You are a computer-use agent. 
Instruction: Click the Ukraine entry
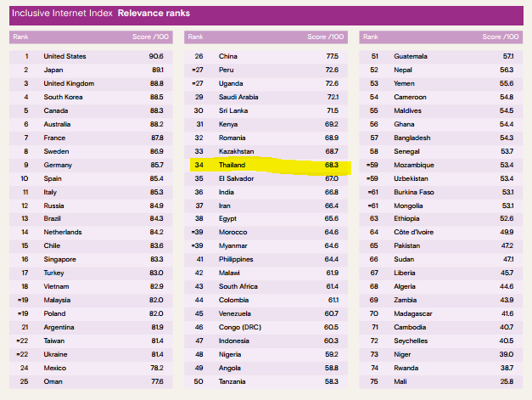[x=55, y=354]
